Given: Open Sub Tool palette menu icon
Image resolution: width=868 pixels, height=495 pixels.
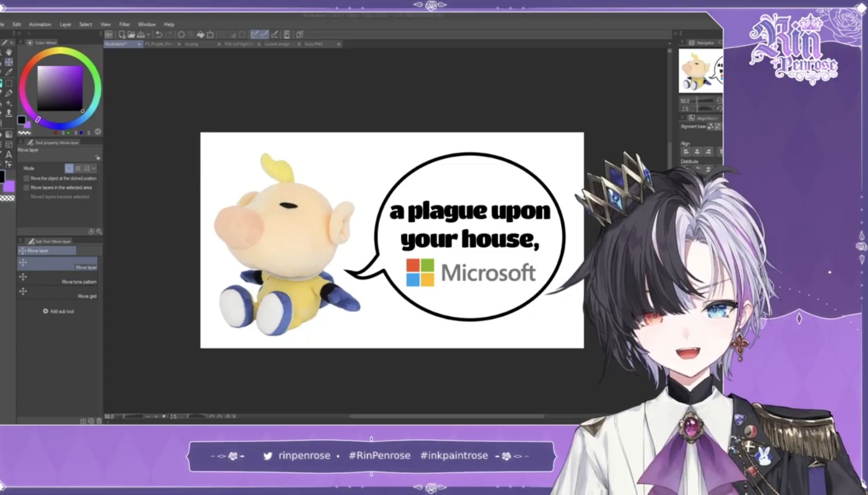Looking at the screenshot, I should pyautogui.click(x=21, y=241).
